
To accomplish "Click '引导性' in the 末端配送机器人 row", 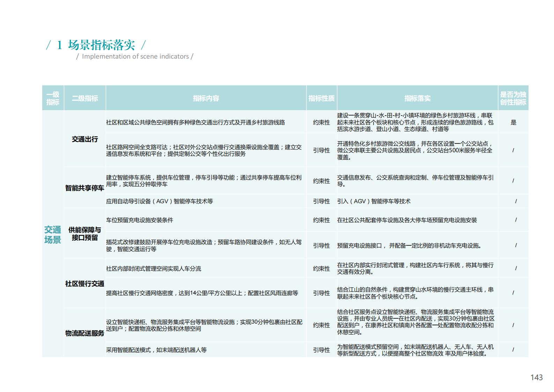I will point(322,350).
